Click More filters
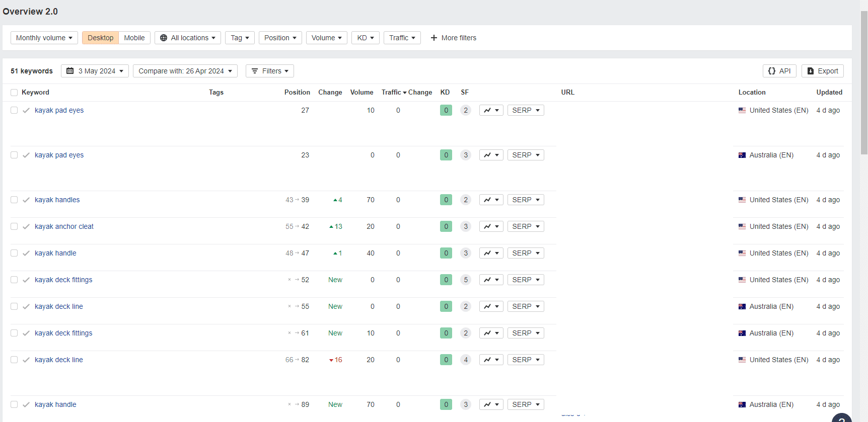 click(x=454, y=38)
